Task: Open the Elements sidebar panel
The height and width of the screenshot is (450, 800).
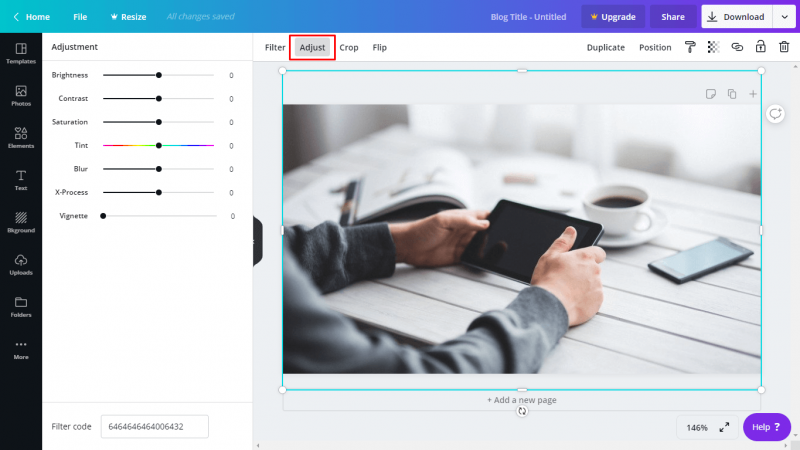Action: click(20, 137)
